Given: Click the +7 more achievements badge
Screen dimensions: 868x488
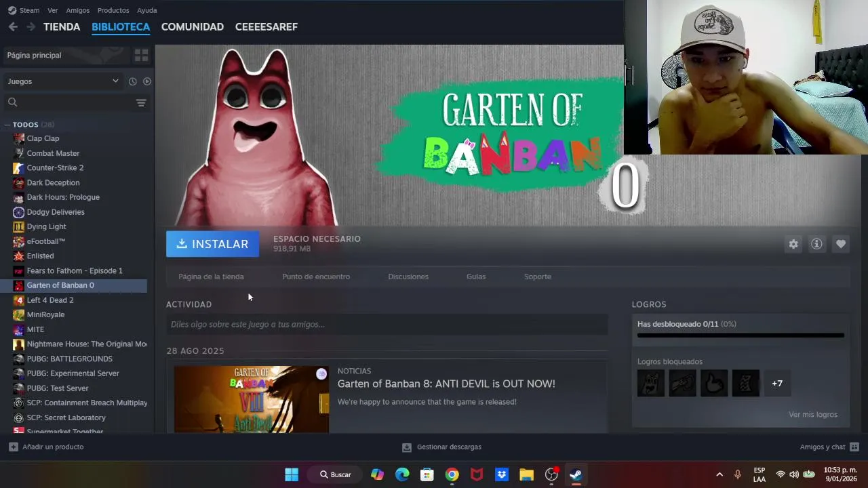Looking at the screenshot, I should click(777, 384).
